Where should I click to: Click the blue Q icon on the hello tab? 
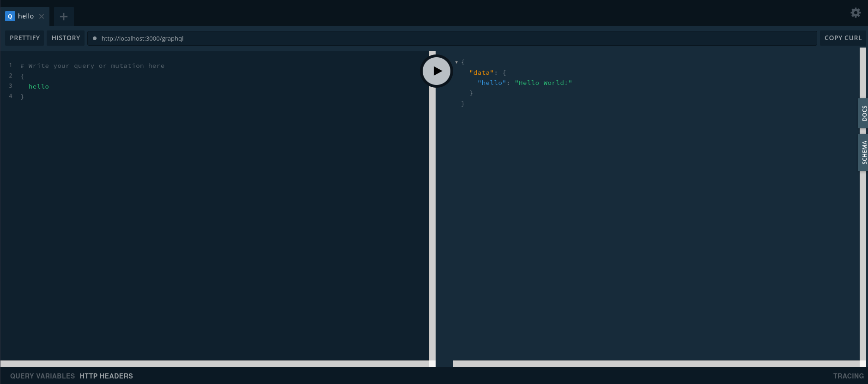coord(10,16)
